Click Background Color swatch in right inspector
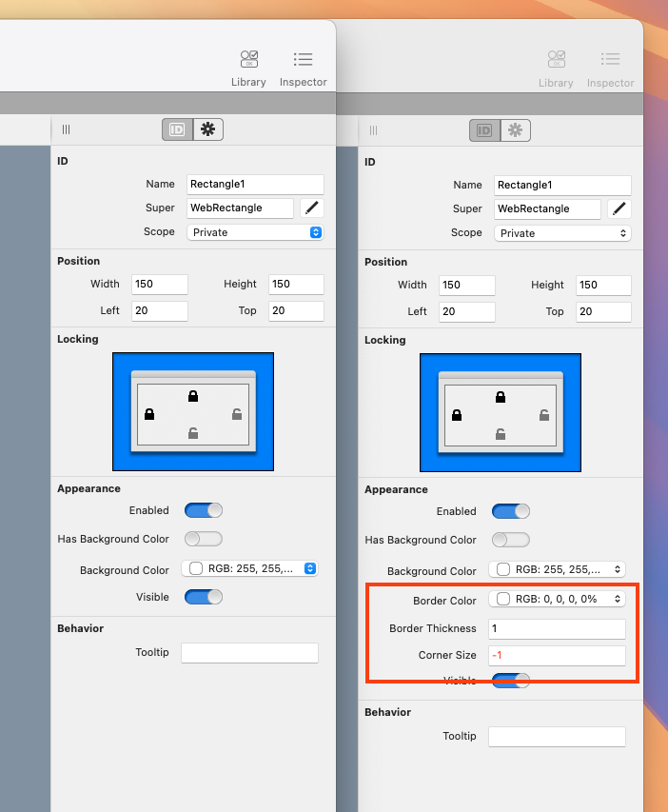 [503, 569]
